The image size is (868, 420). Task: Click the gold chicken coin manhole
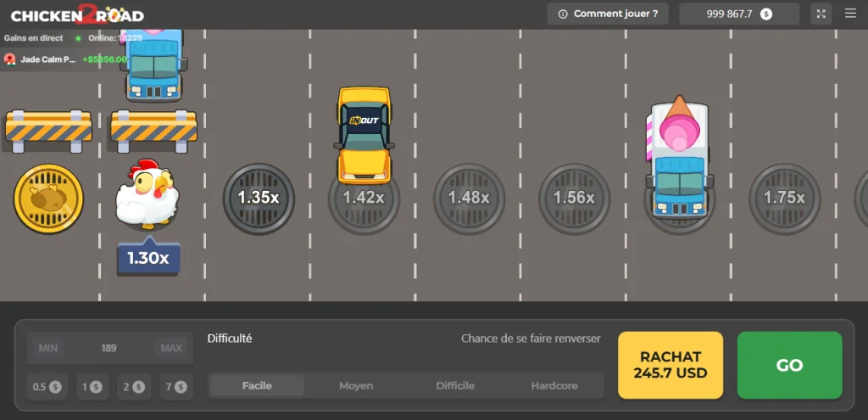pyautogui.click(x=48, y=198)
